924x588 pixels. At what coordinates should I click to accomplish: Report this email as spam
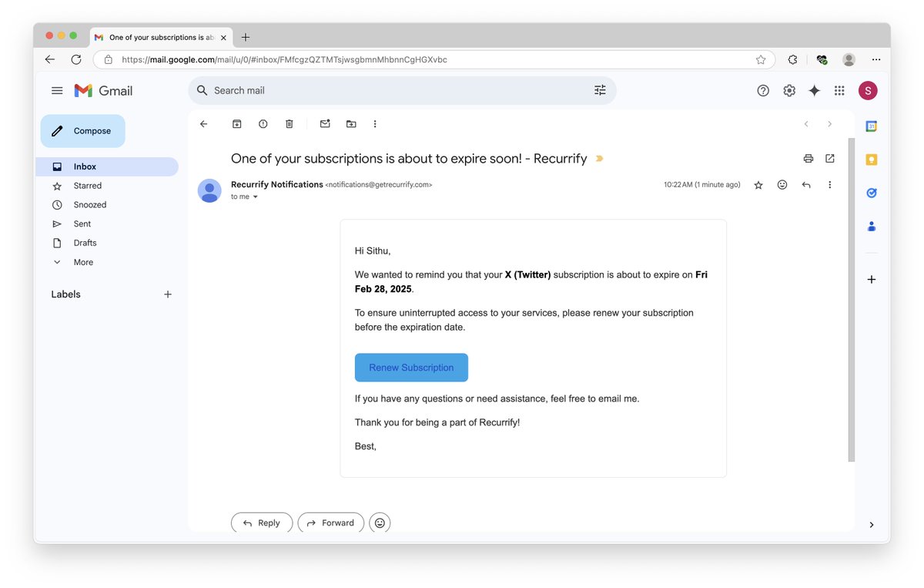[263, 124]
